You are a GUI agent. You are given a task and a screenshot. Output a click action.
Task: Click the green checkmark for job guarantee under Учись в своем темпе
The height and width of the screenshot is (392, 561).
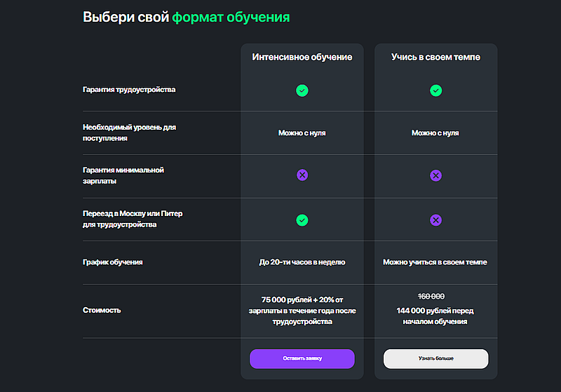(x=435, y=90)
